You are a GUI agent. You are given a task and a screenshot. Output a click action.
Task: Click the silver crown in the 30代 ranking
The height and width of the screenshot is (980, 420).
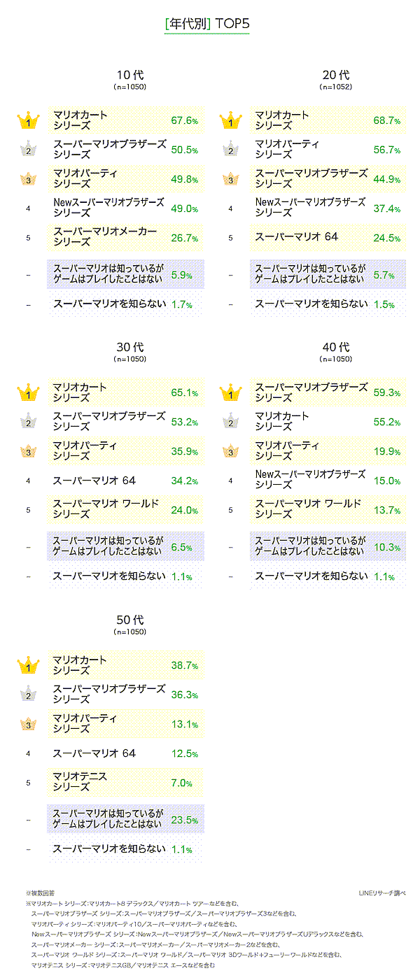(29, 422)
